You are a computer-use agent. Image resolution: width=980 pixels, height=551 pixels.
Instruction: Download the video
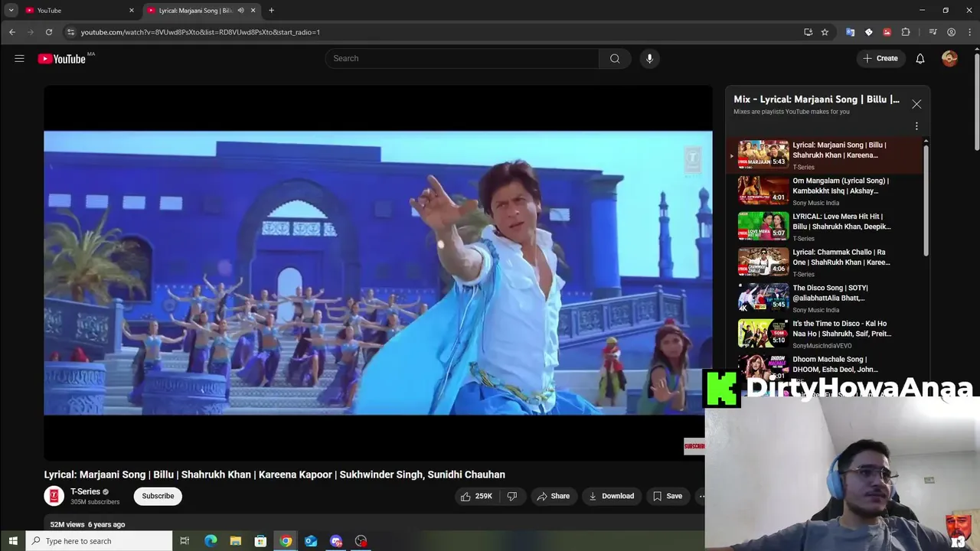(611, 496)
